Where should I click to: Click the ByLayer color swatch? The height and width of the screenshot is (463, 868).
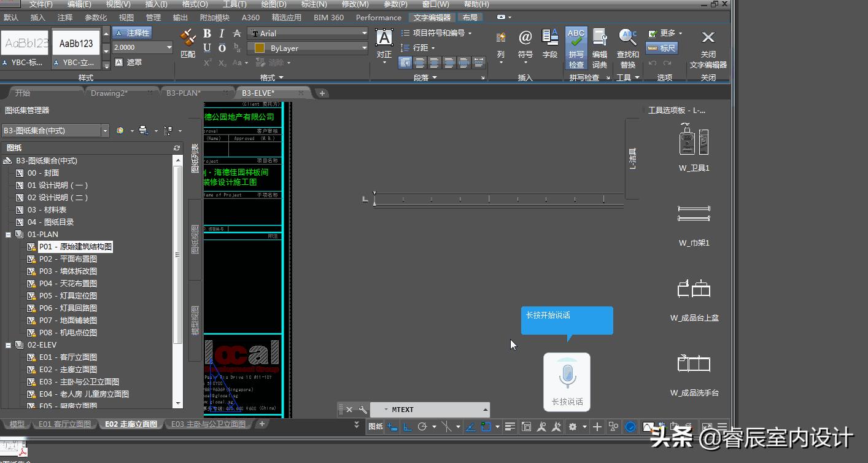(x=259, y=48)
